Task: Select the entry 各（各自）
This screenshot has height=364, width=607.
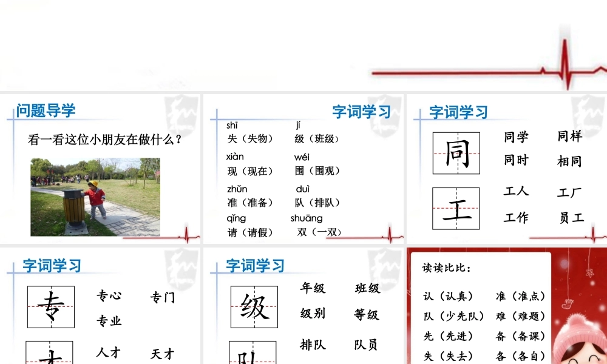Action: pos(521,356)
